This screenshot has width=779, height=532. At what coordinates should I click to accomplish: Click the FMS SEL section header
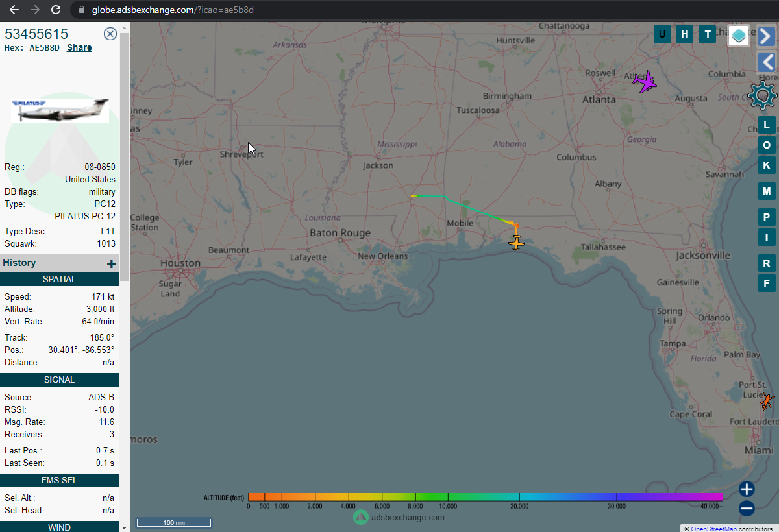59,480
